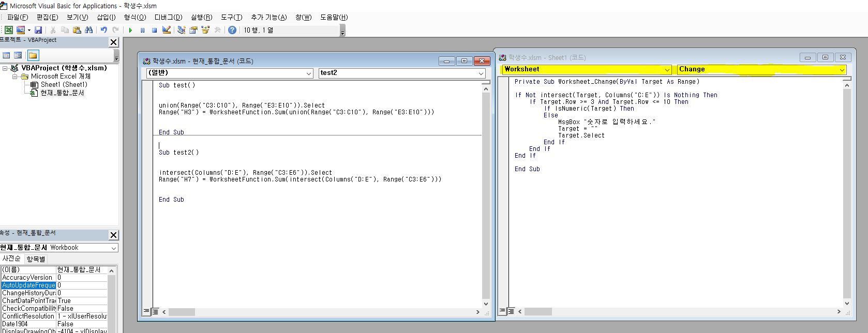Switch to the 항목별 properties tab

36,259
